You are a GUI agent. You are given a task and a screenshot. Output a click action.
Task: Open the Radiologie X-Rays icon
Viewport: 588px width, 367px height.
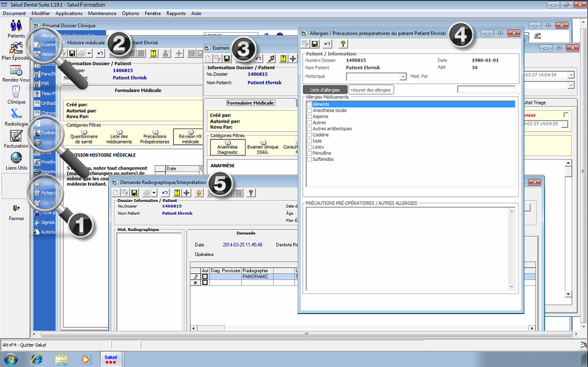coord(16,117)
